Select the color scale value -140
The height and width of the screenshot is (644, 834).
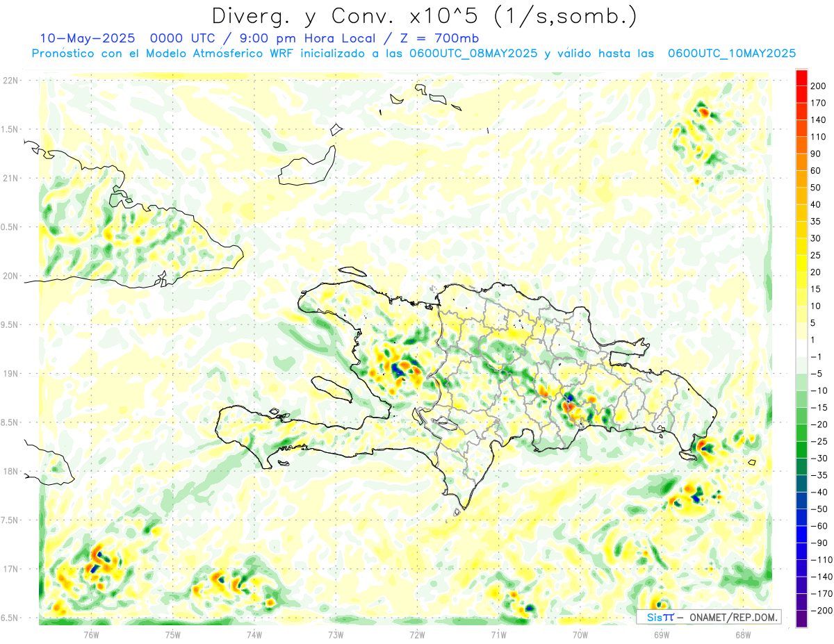coord(821,577)
